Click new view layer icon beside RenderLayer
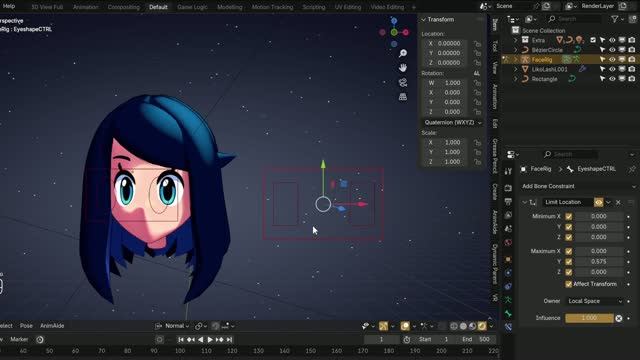640x360 pixels. [623, 6]
